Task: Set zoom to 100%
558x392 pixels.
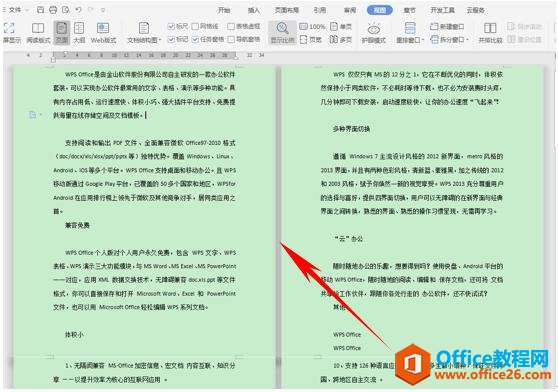Action: click(x=312, y=26)
